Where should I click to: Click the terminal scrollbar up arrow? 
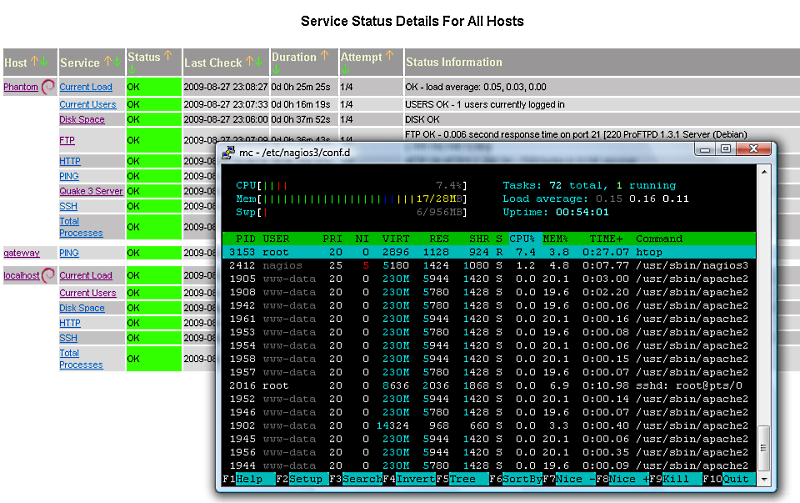764,172
